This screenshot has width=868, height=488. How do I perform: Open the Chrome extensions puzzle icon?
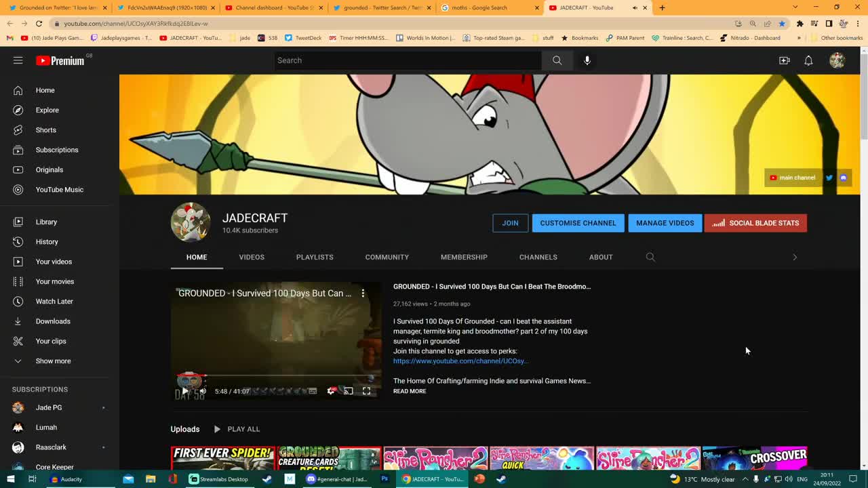800,23
